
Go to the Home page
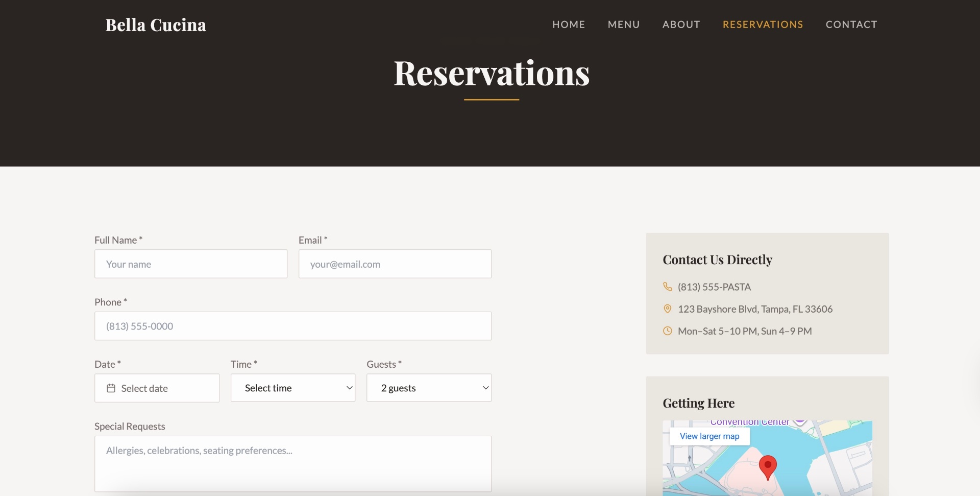[569, 25]
